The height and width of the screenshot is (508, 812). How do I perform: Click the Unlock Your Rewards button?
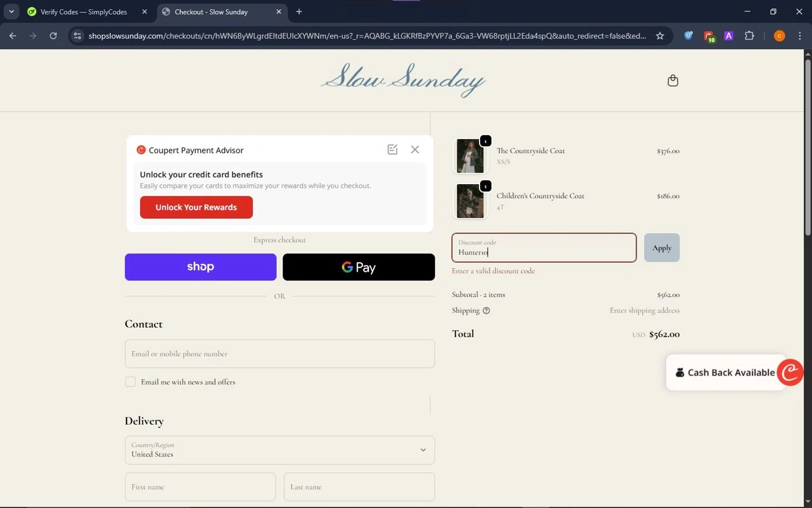196,207
